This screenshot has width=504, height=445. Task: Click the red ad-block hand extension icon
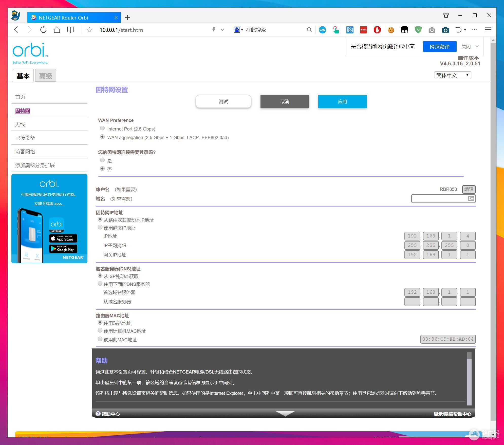377,30
